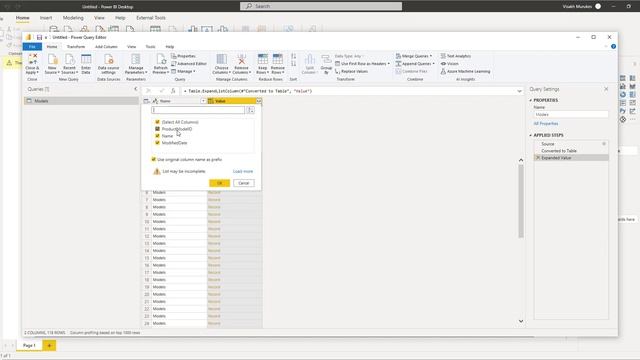The image size is (640, 360).
Task: Click the Value column expand button
Action: click(x=258, y=101)
